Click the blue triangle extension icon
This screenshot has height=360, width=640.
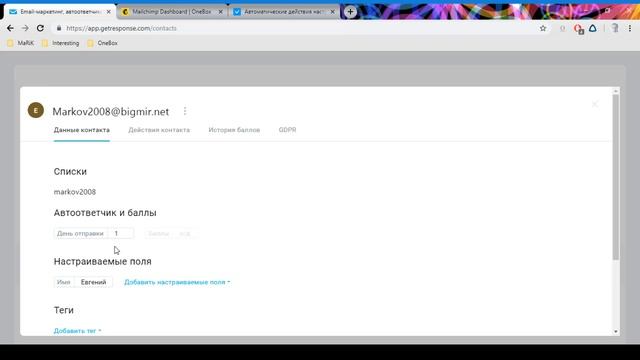(593, 28)
